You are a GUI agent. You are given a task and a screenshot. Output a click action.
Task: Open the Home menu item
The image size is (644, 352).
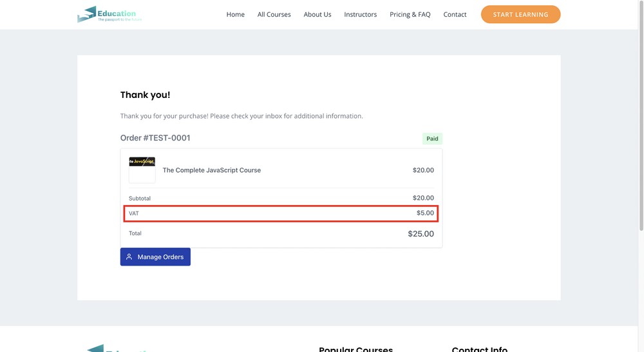pos(235,14)
